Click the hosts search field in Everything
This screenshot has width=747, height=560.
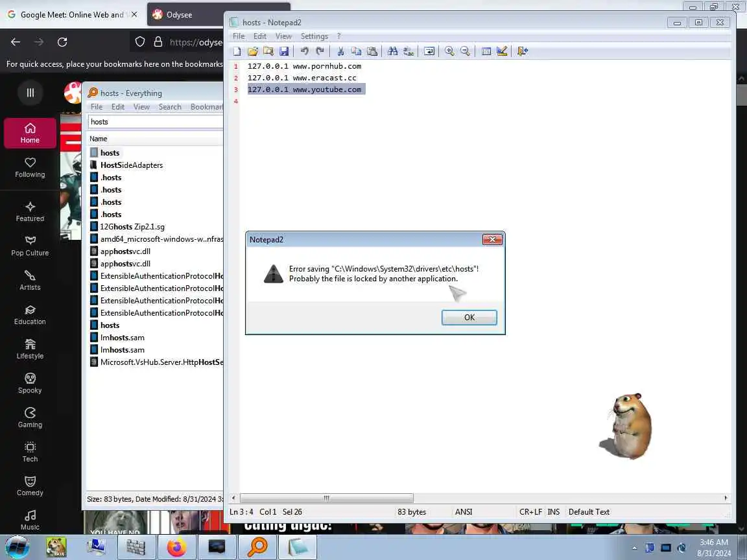[x=156, y=122]
